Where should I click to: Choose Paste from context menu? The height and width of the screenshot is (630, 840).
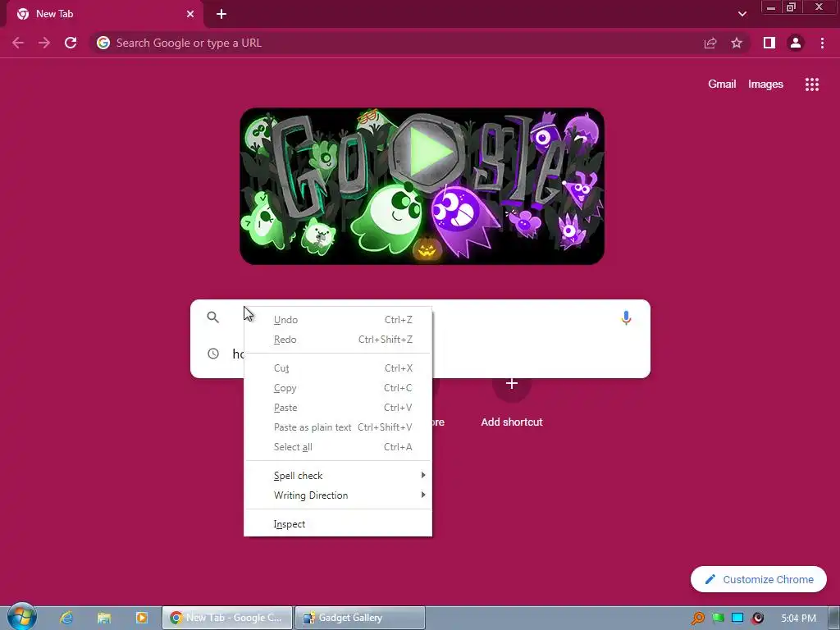point(338,408)
